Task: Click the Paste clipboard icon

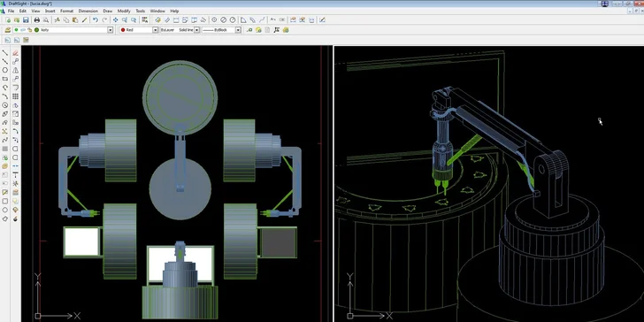Action: 74,19
